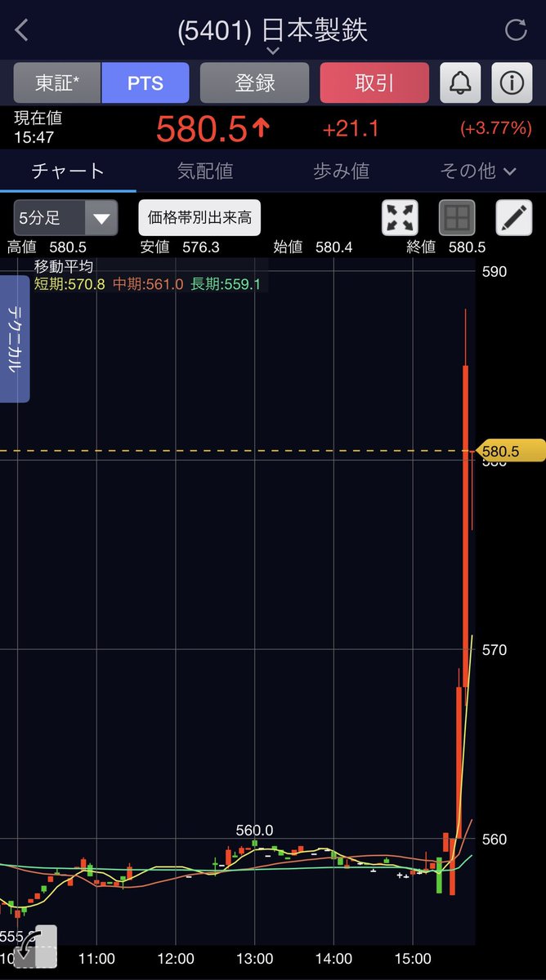Image resolution: width=546 pixels, height=980 pixels.
Task: Go back with the left arrow icon
Action: [22, 31]
